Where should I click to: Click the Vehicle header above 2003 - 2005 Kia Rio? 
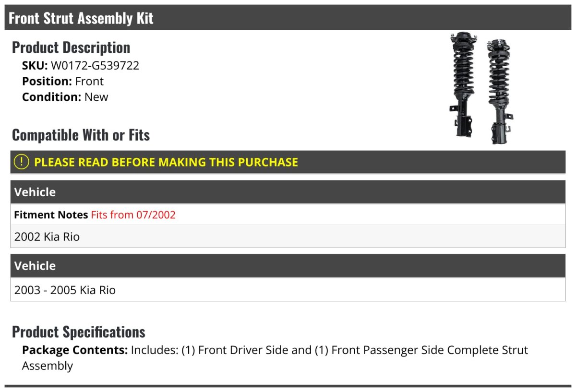coord(35,266)
